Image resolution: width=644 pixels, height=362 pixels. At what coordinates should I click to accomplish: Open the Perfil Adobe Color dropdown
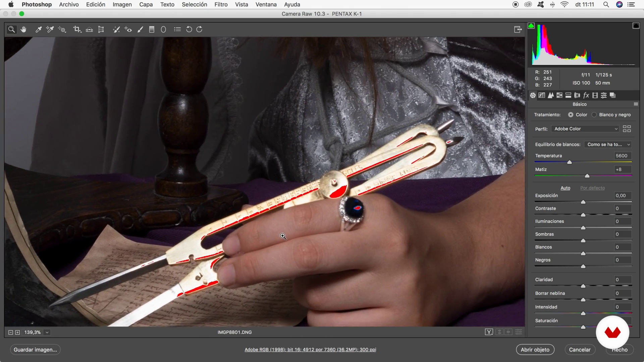click(585, 129)
